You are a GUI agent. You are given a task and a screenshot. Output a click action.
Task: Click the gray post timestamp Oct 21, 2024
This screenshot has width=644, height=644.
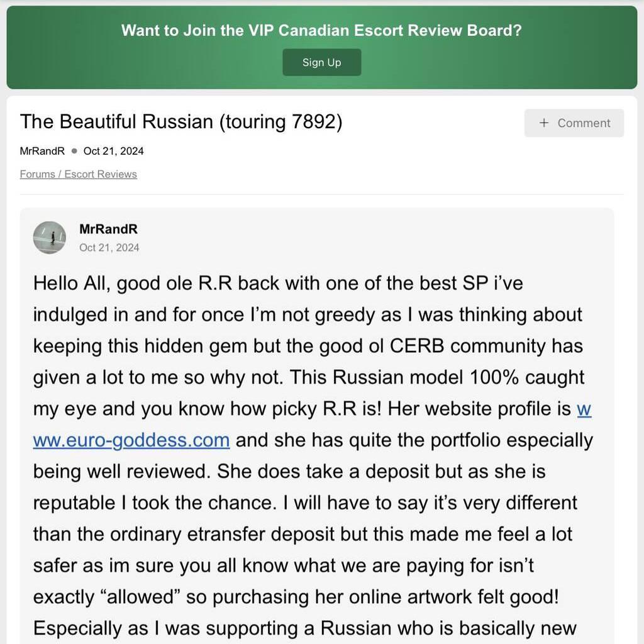tap(109, 248)
